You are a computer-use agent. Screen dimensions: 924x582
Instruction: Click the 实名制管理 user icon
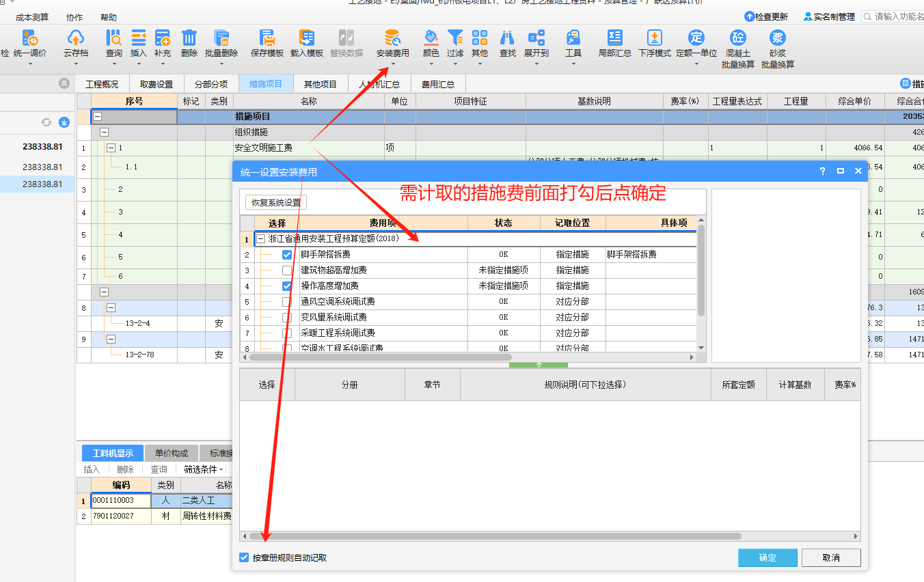tap(809, 16)
